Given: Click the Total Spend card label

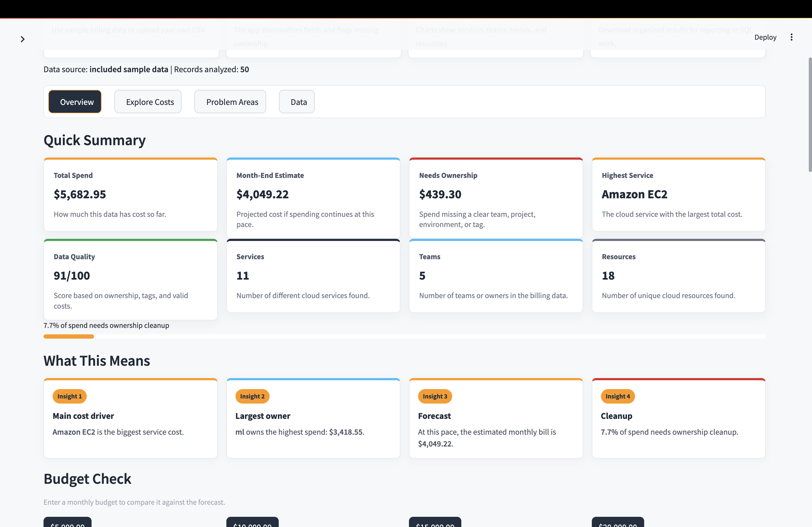Looking at the screenshot, I should [x=73, y=175].
